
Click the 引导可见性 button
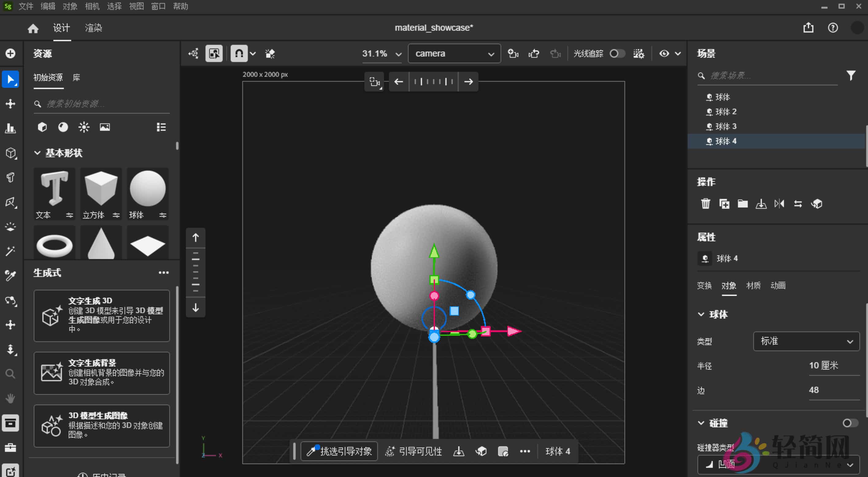[413, 452]
